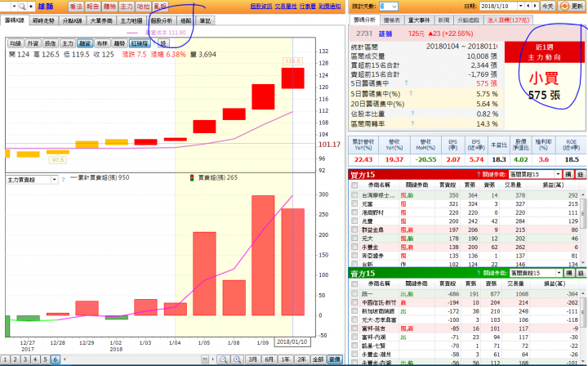Viewport: 588px width, 366px height.
Task: Click the magnifier stock search icon
Action: click(23, 7)
